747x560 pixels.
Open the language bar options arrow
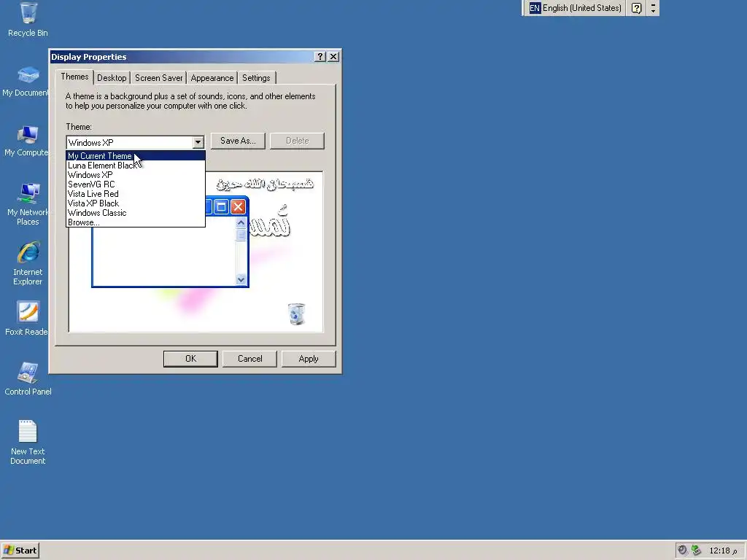pyautogui.click(x=653, y=8)
